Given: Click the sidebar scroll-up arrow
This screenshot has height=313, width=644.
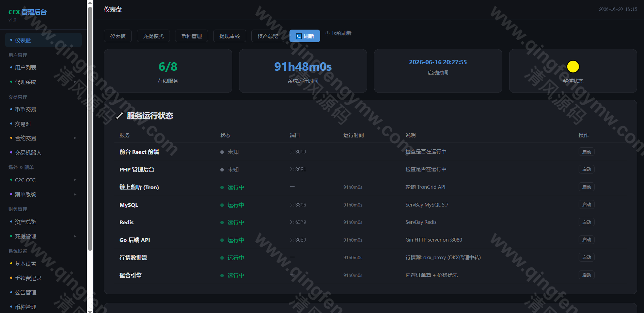Looking at the screenshot, I should point(90,3).
